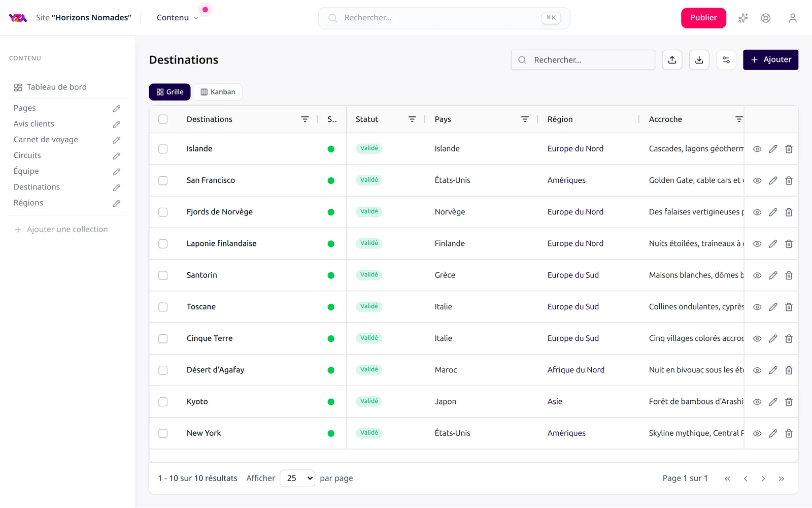This screenshot has width=812, height=508.
Task: Click the edit pencil next to Circuits
Action: (117, 155)
